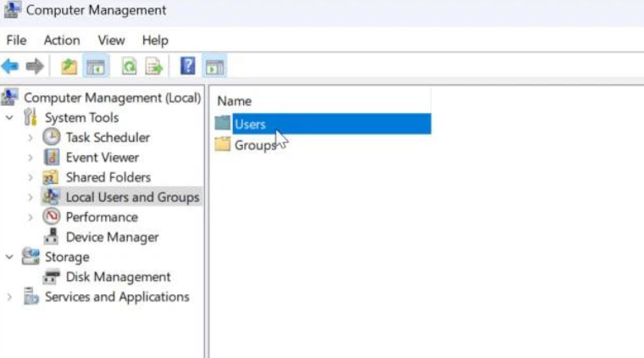Expand the Performance node
644x358 pixels.
31,217
